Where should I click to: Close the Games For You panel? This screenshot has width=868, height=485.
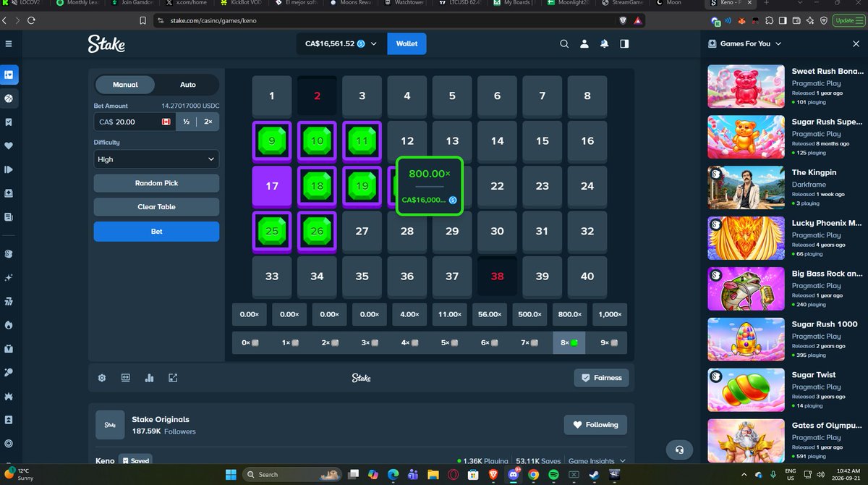click(x=856, y=43)
